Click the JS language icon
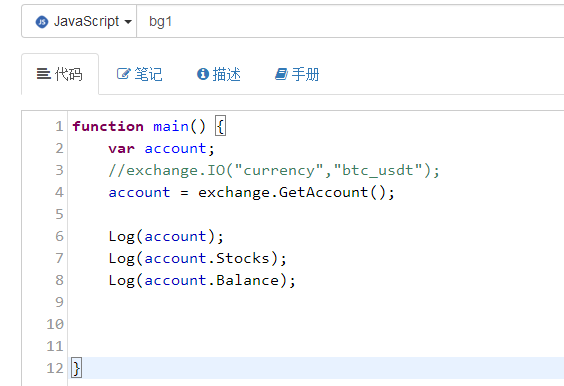Screen dimensions: 564x386 point(42,22)
